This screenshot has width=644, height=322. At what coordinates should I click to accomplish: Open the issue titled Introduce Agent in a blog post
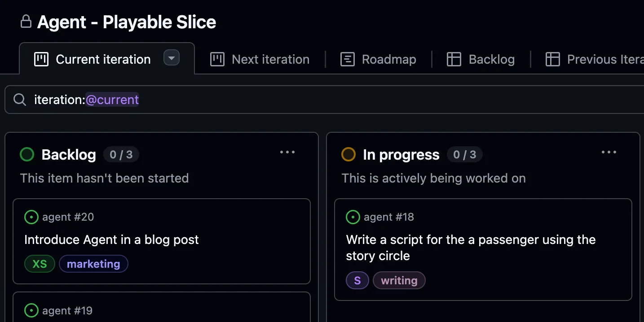tap(111, 239)
